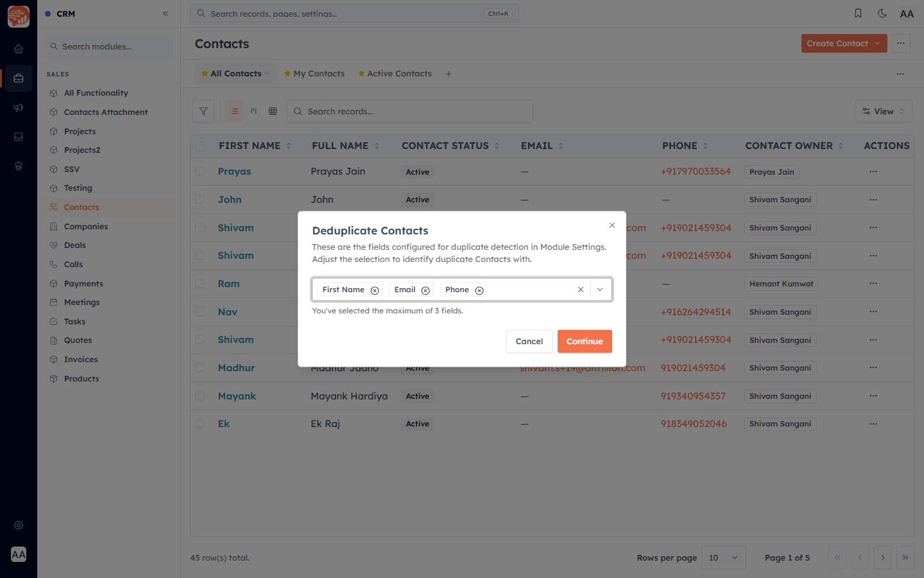Check the Prayas row checkbox
This screenshot has height=578, width=924.
coord(200,171)
